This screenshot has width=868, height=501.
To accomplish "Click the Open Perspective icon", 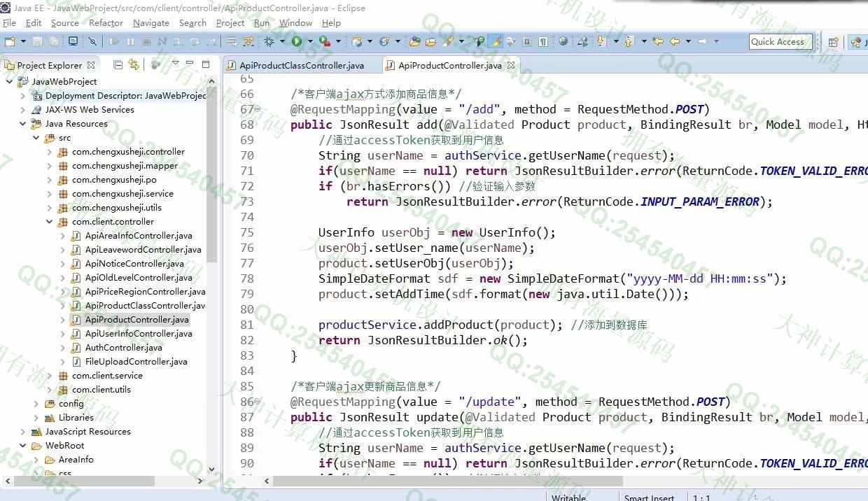I will coord(833,42).
